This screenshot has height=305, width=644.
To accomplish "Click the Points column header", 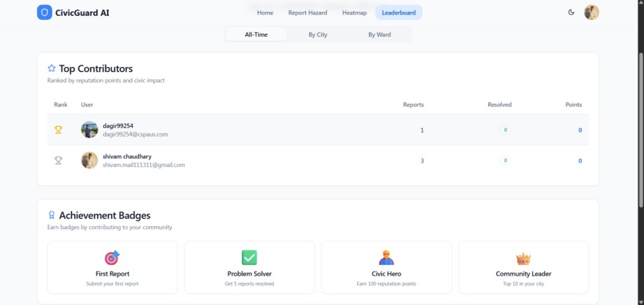I will pos(574,105).
